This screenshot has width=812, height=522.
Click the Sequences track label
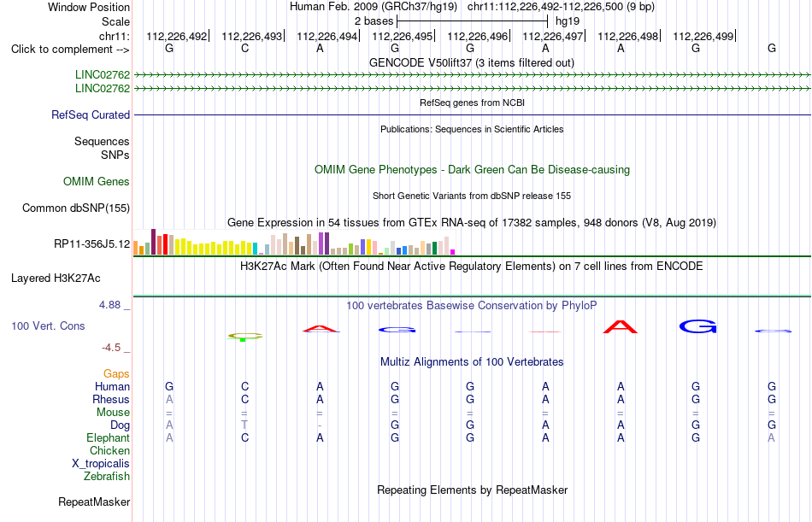(x=102, y=141)
